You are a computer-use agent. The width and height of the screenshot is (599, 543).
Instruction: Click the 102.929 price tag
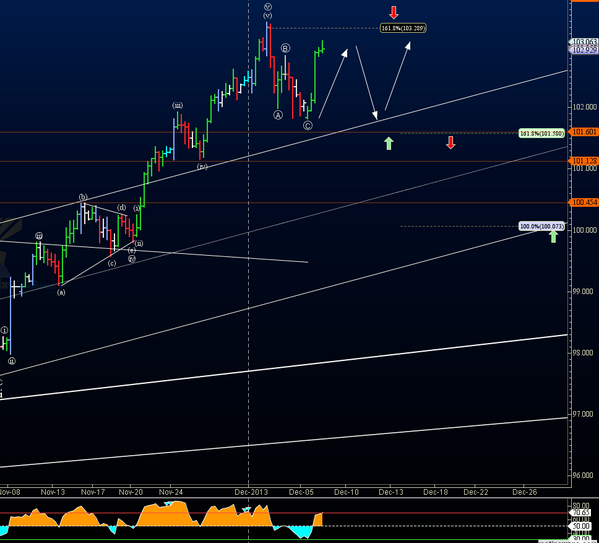pos(584,50)
